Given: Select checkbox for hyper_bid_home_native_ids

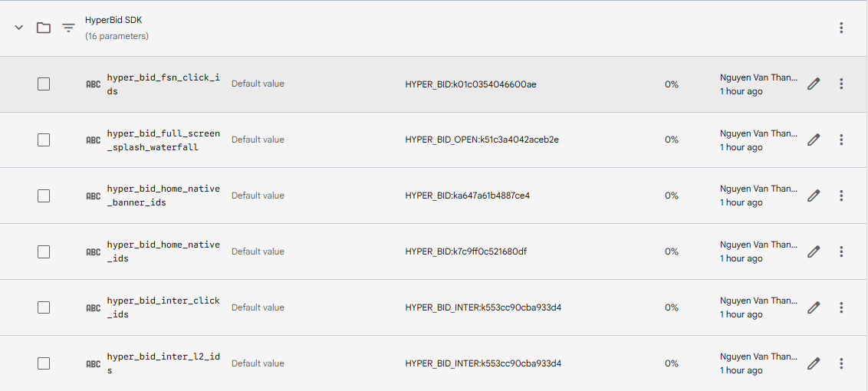Looking at the screenshot, I should pos(44,251).
